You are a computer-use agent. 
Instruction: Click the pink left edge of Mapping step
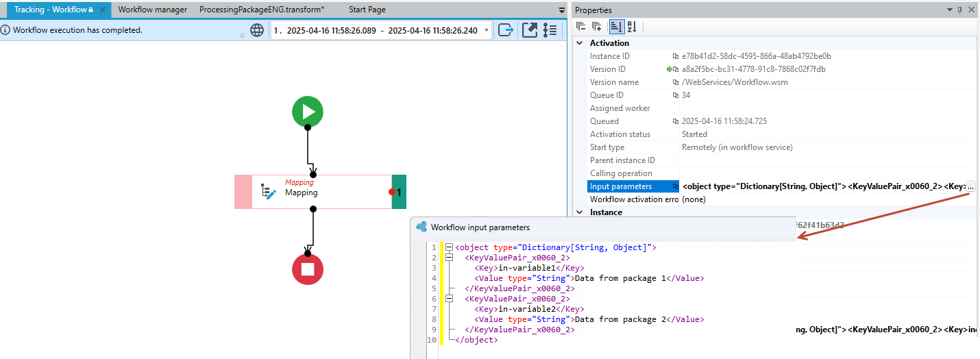pyautogui.click(x=243, y=192)
